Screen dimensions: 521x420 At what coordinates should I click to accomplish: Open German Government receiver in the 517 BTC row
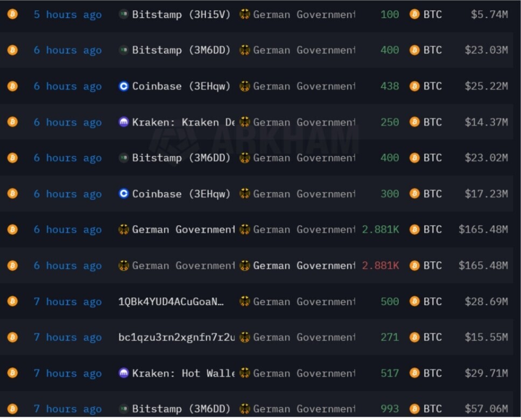(x=304, y=373)
